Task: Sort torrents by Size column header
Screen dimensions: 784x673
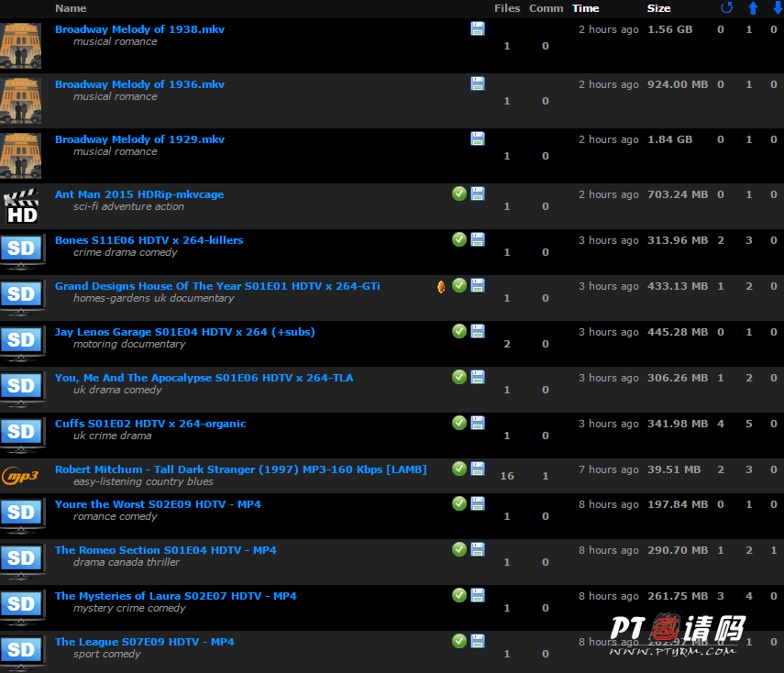Action: tap(658, 8)
